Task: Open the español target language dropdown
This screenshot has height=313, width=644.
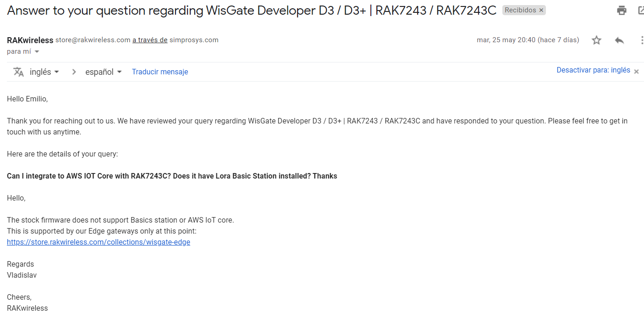Action: coord(104,72)
